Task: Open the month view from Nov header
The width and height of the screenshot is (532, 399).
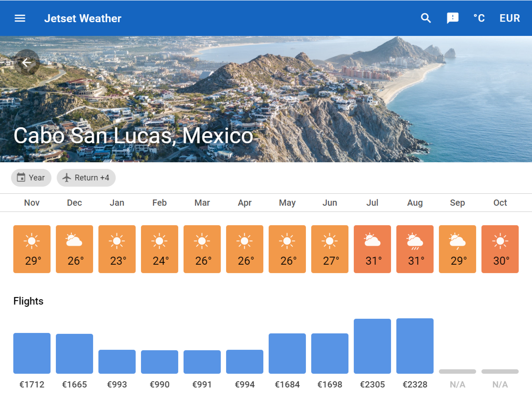Action: (31, 203)
